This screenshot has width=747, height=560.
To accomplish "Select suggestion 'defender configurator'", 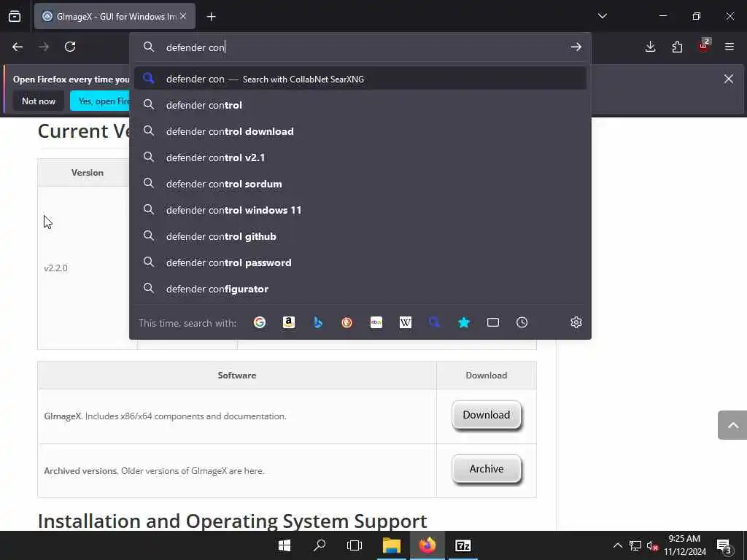I will (x=360, y=289).
